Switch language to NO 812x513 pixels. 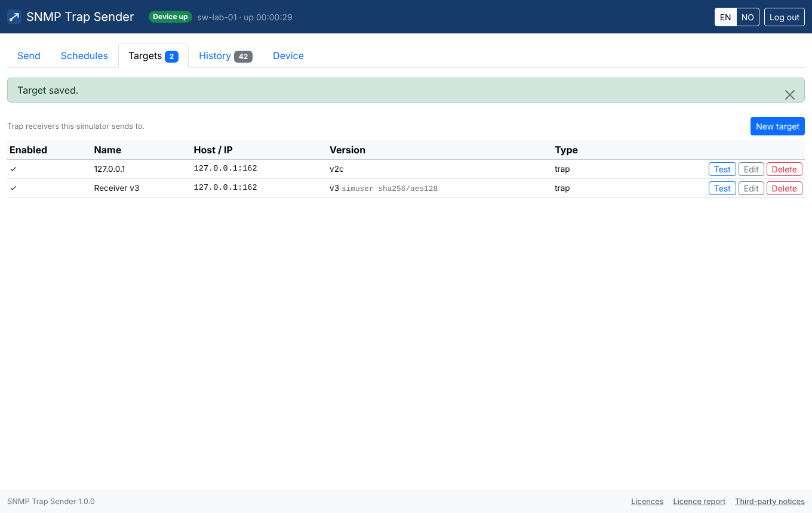click(748, 17)
